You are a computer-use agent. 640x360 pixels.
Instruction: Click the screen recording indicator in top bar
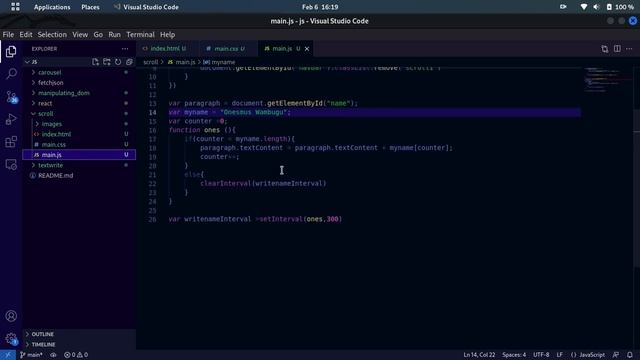(x=563, y=7)
